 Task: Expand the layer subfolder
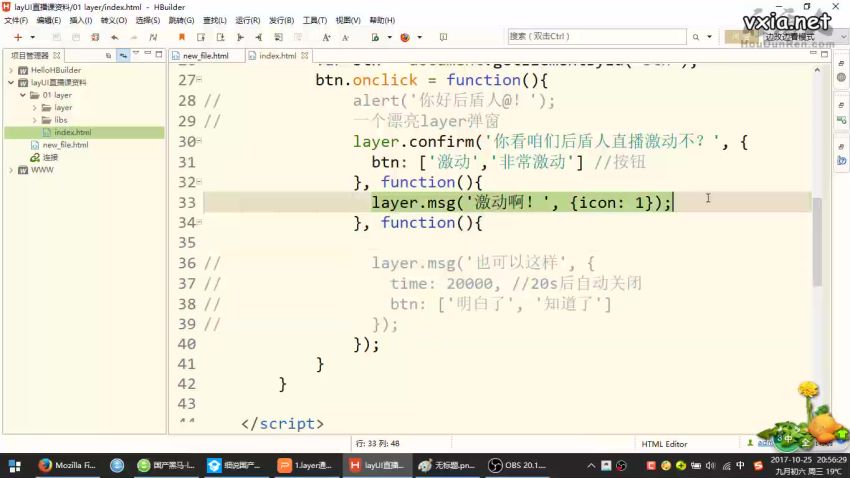point(35,107)
